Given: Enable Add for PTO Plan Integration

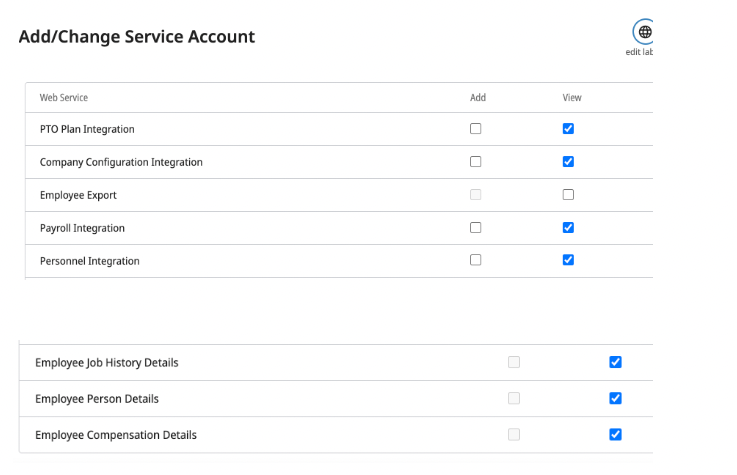Looking at the screenshot, I should (x=475, y=129).
